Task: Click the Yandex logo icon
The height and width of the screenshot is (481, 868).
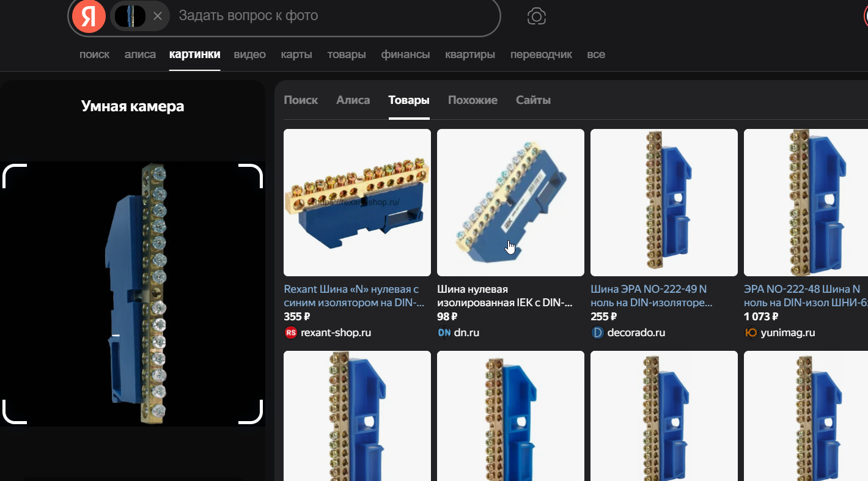Action: pos(89,16)
